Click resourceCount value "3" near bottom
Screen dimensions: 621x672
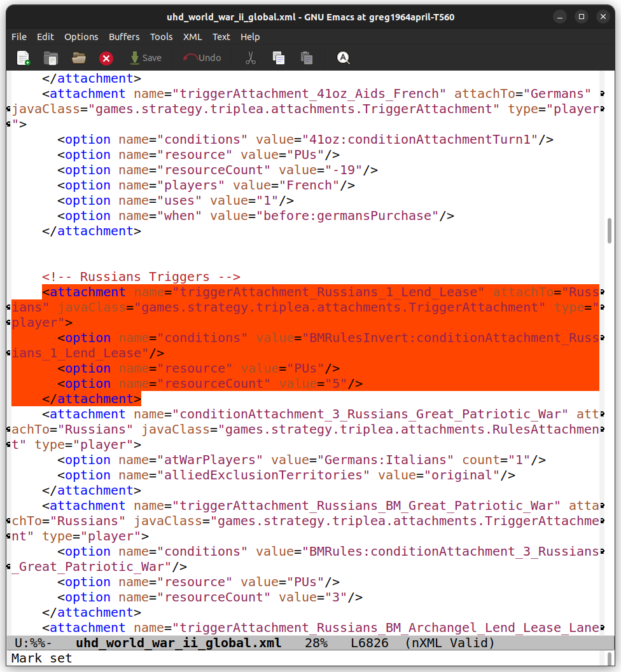336,598
